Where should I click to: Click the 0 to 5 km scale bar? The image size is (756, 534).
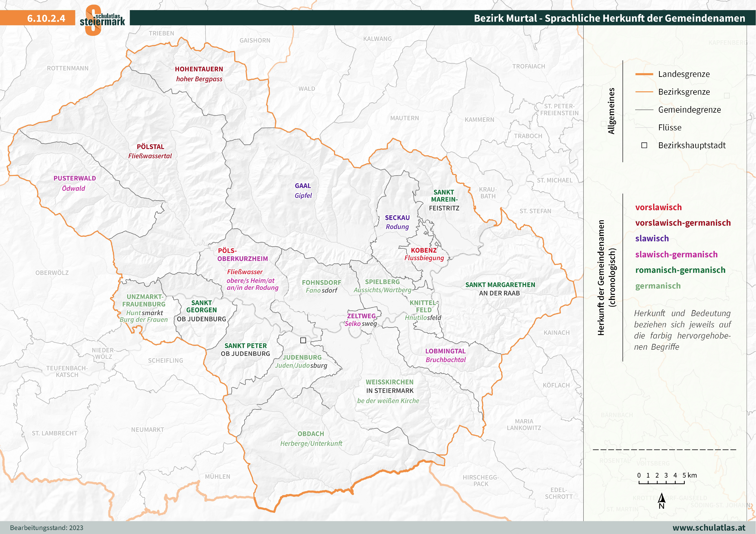click(x=661, y=483)
